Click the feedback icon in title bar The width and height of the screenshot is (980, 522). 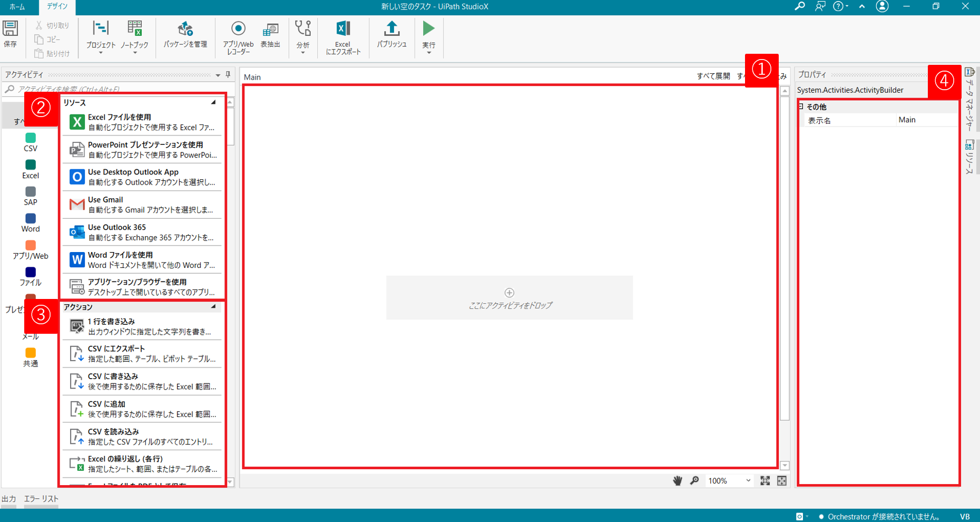(x=820, y=6)
